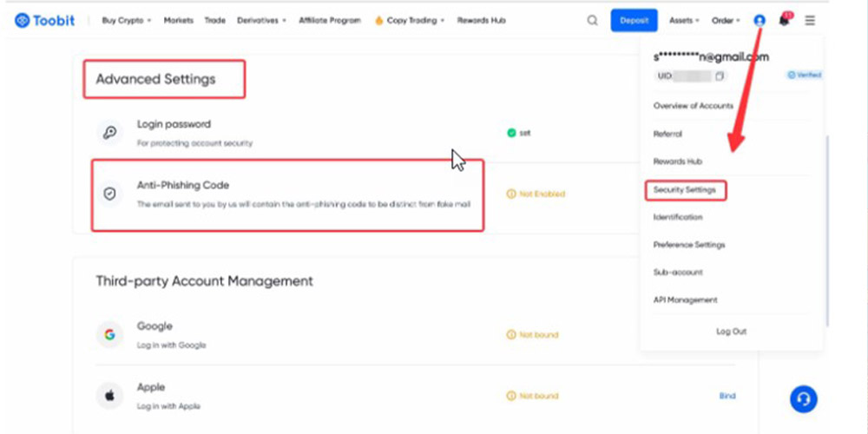This screenshot has width=868, height=434.
Task: Expand the Buy Crypto dropdown
Action: point(126,21)
